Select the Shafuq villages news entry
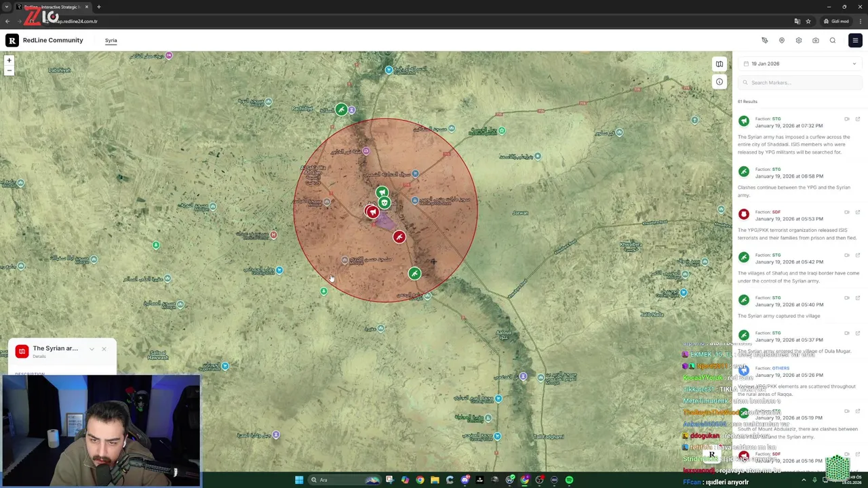Screen dimensions: 868x488 [799, 268]
